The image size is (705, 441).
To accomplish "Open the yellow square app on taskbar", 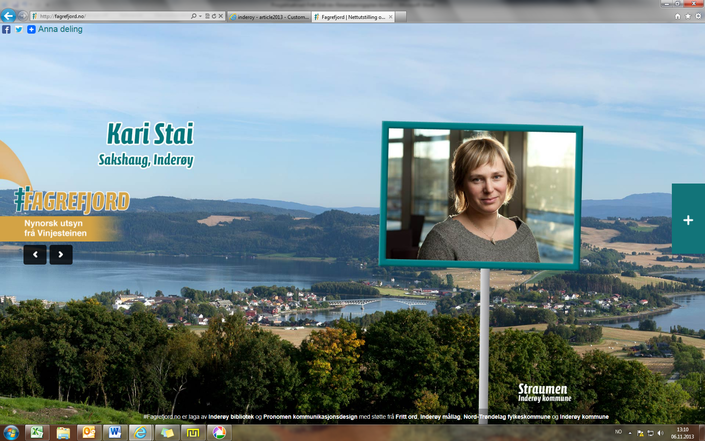I will pyautogui.click(x=193, y=432).
